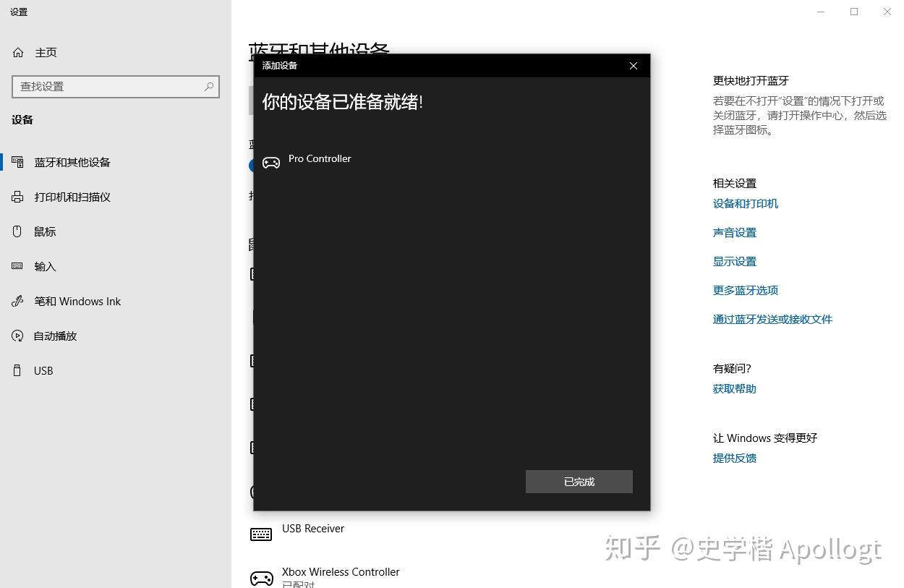Select the USB Receiver device entry
Screen dimensions: 904x588
tap(313, 528)
